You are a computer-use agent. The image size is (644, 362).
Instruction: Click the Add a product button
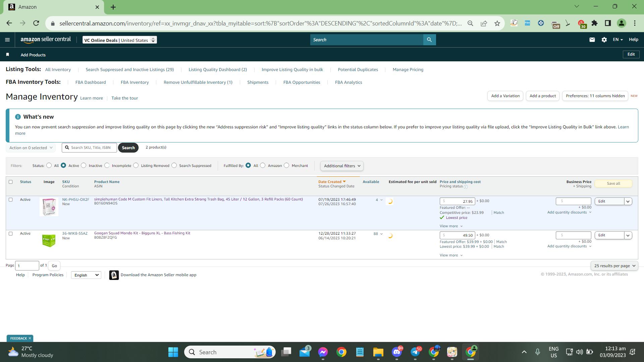[x=543, y=96]
